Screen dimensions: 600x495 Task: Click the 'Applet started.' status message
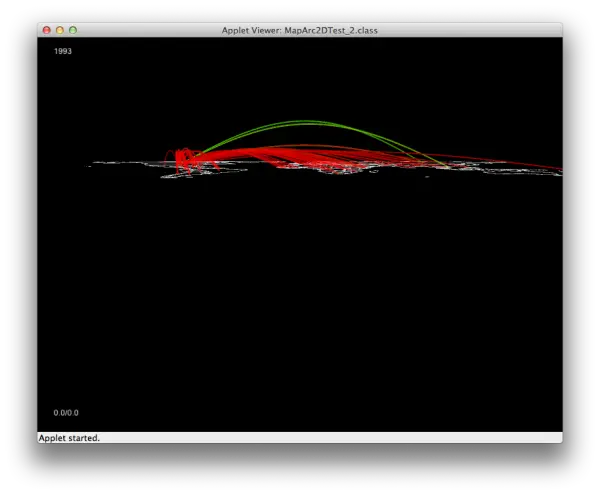pyautogui.click(x=69, y=438)
